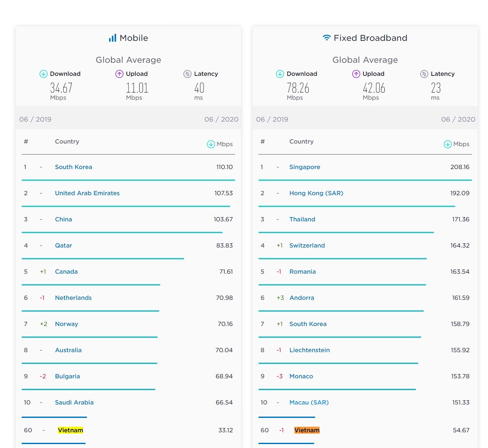The width and height of the screenshot is (488, 448).
Task: Open Netherlands country link
Action: point(73,298)
